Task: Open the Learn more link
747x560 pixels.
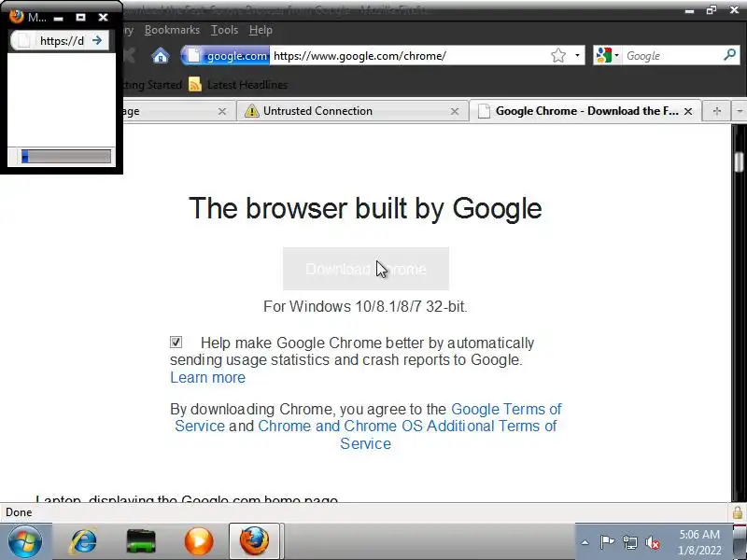Action: pos(207,378)
